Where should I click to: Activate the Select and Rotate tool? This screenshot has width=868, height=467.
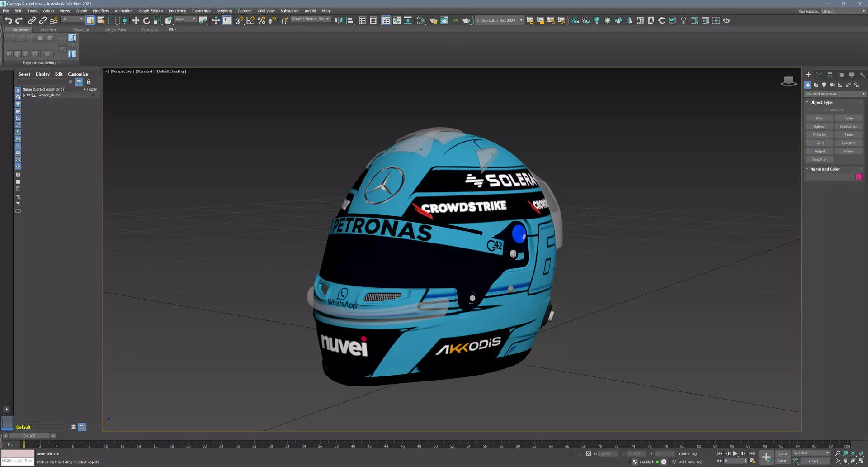point(146,20)
